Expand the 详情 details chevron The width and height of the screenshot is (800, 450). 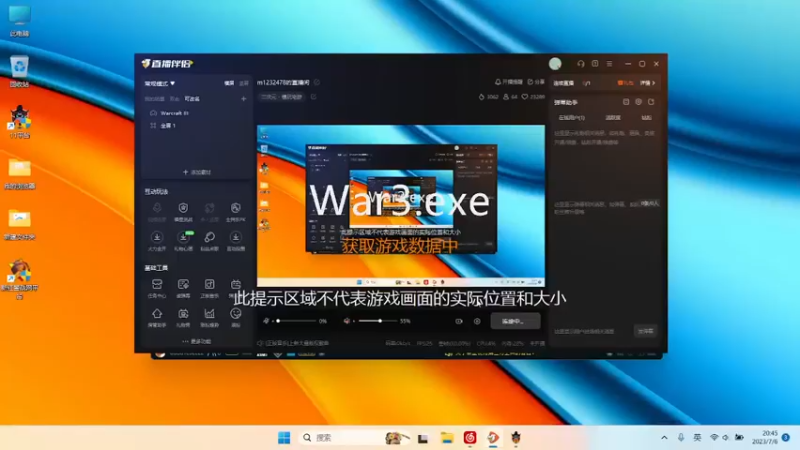point(648,83)
